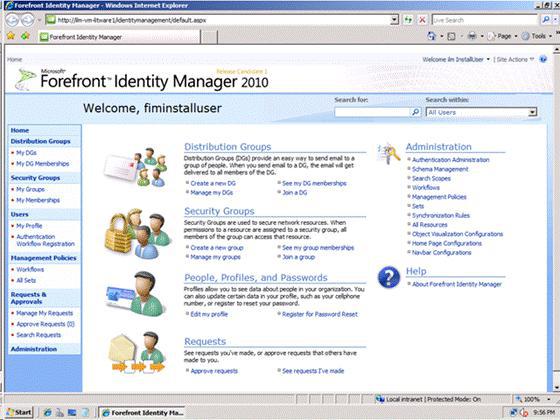Viewport: 560px width, 420px height.
Task: Open My DG Memberships in sidebar
Action: 42,164
